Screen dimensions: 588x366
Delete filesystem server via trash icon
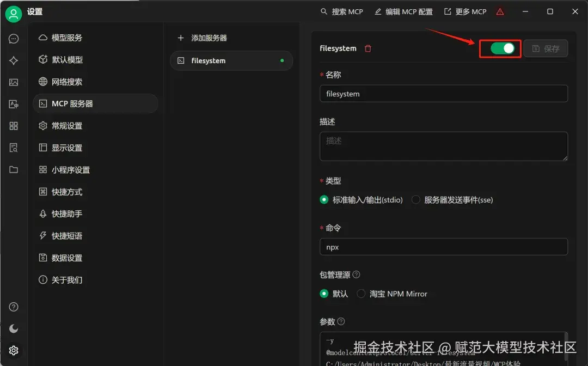(368, 48)
